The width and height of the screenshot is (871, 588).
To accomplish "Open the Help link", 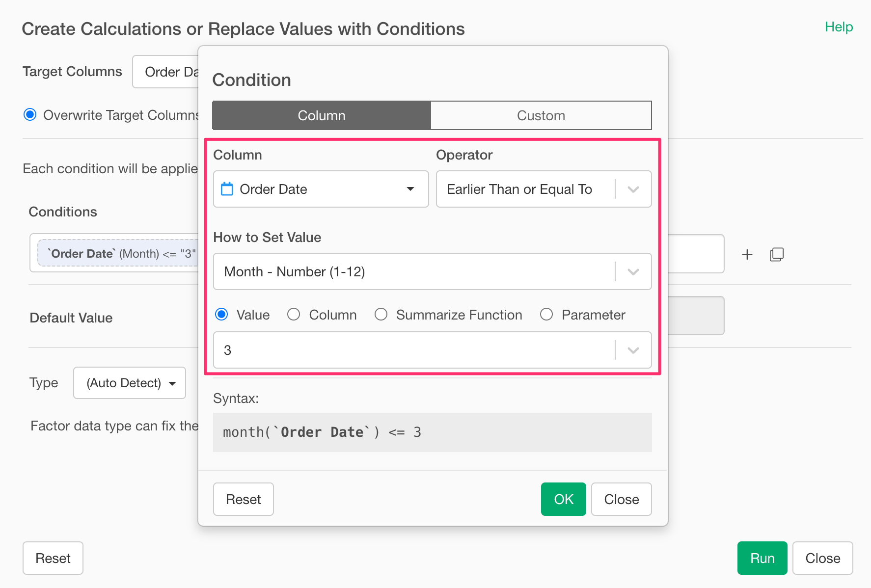I will [x=839, y=27].
